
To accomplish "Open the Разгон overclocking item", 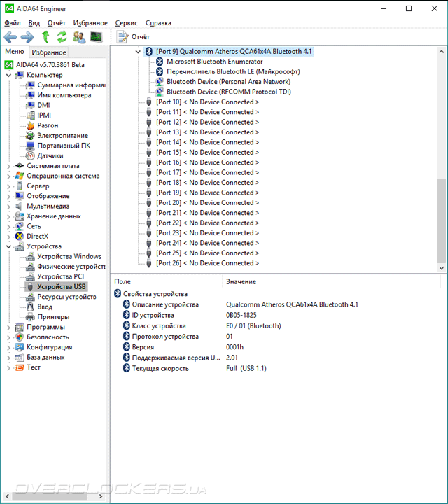I will pyautogui.click(x=48, y=125).
